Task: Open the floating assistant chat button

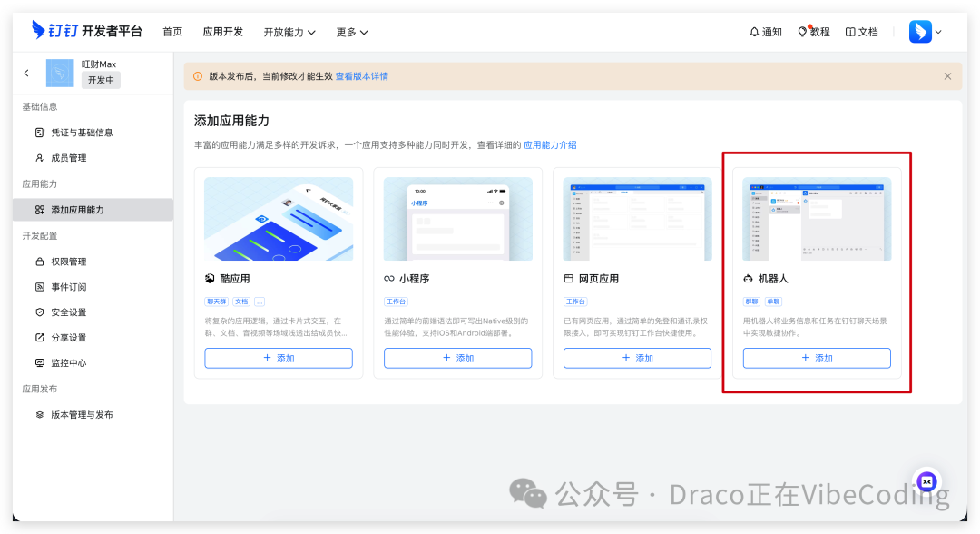Action: pos(926,481)
